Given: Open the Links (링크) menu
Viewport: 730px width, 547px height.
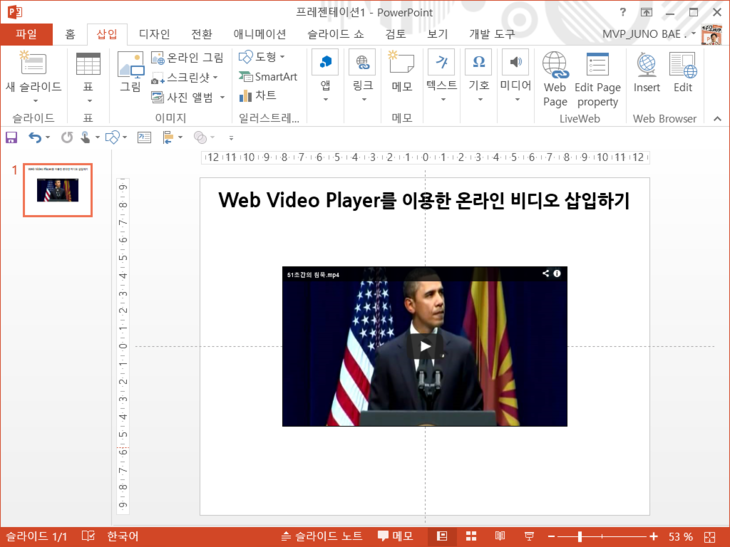Looking at the screenshot, I should pos(362,62).
